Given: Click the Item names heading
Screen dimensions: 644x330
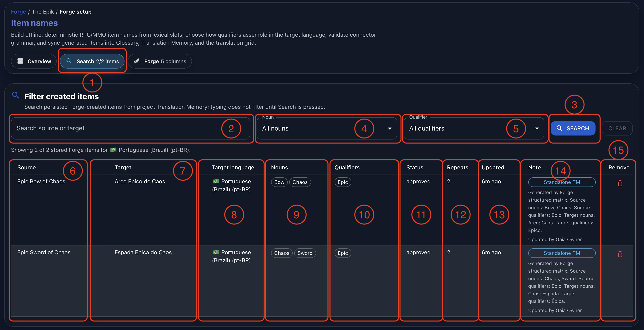Looking at the screenshot, I should [x=34, y=23].
